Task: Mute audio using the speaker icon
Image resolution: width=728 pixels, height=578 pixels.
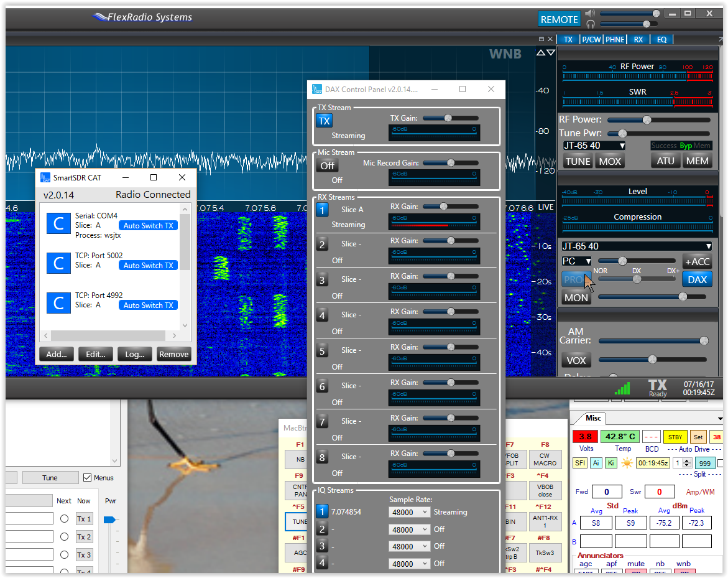Action: [x=589, y=12]
